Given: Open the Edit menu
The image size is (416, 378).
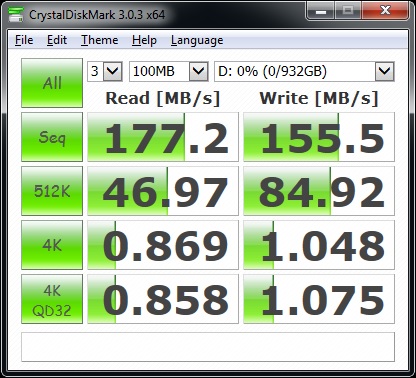Looking at the screenshot, I should tap(57, 40).
